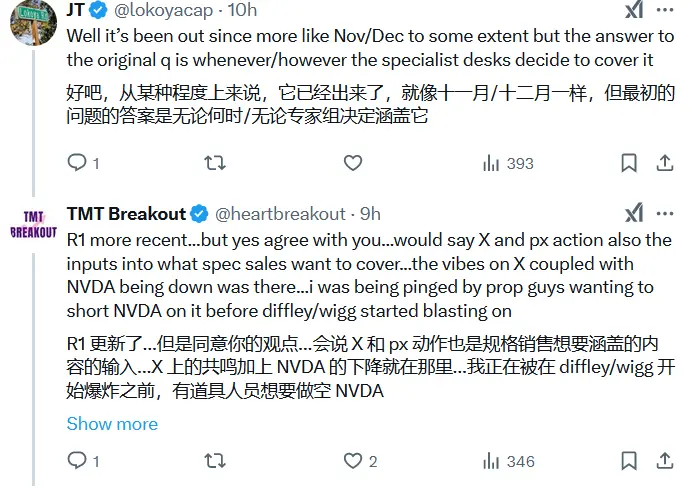Click JT's profile avatar
This screenshot has height=489, width=692.
30,18
